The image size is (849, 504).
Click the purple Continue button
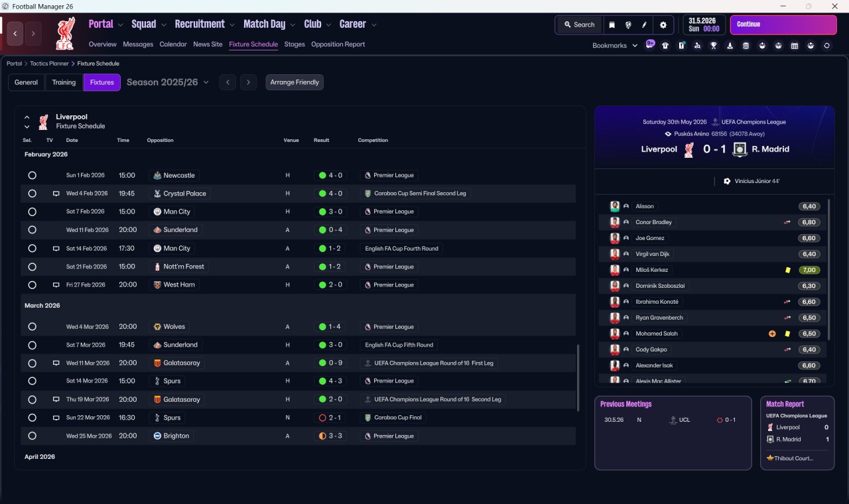(x=783, y=25)
